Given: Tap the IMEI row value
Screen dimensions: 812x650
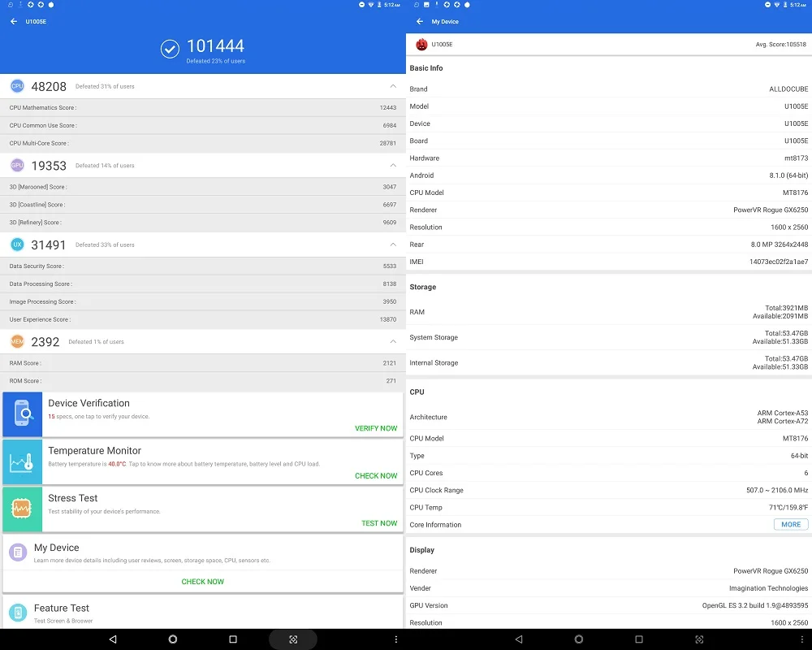Looking at the screenshot, I should click(x=779, y=262).
